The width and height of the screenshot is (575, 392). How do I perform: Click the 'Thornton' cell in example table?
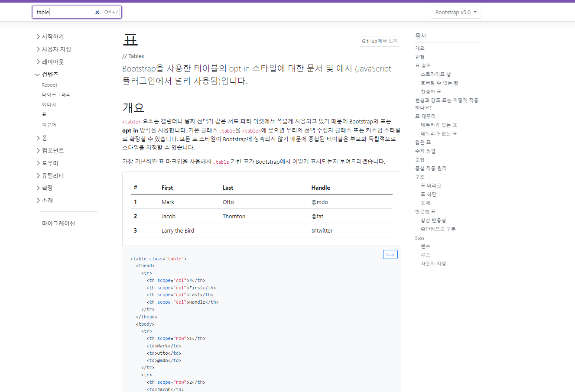pos(234,216)
